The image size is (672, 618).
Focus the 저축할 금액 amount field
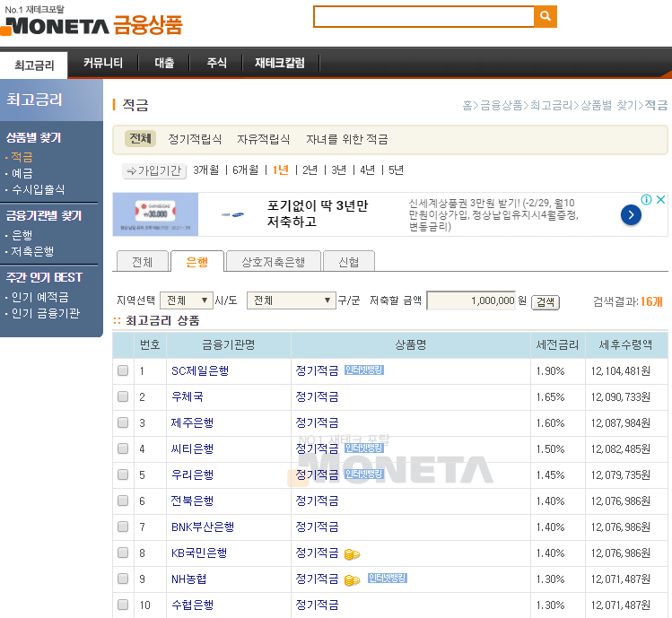tap(471, 300)
